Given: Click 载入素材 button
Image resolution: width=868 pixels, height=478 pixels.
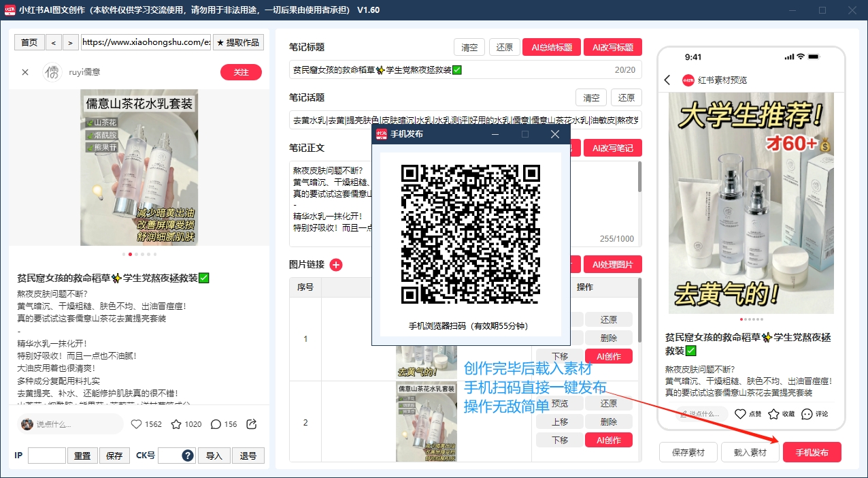Looking at the screenshot, I should [750, 452].
